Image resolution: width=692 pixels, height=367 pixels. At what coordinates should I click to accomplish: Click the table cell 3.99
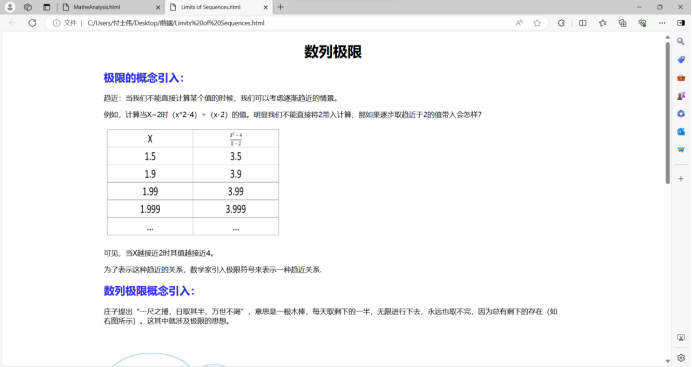[236, 191]
